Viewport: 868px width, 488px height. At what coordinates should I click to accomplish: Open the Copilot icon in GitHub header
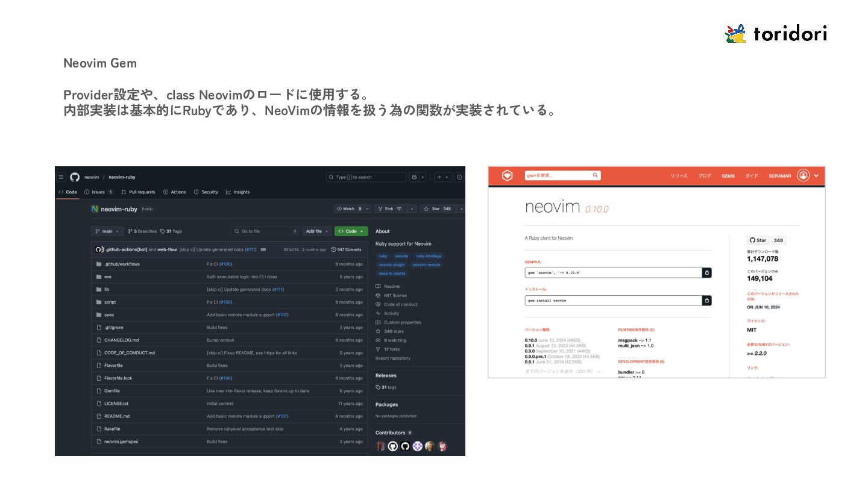click(x=414, y=177)
